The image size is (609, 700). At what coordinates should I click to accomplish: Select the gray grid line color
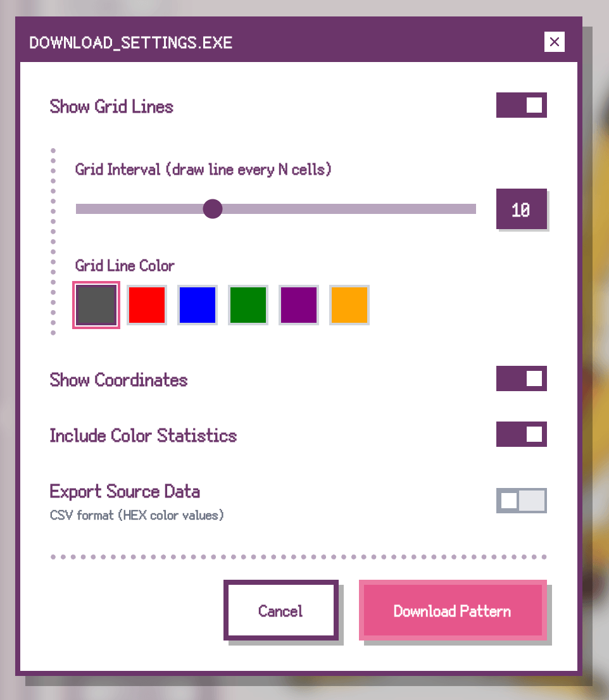point(96,305)
